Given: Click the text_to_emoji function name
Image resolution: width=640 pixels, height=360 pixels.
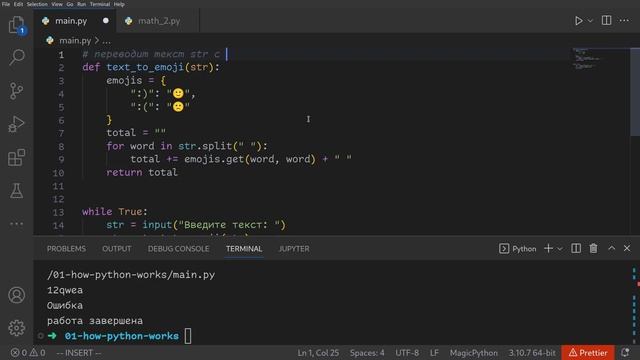Looking at the screenshot, I should [x=145, y=67].
